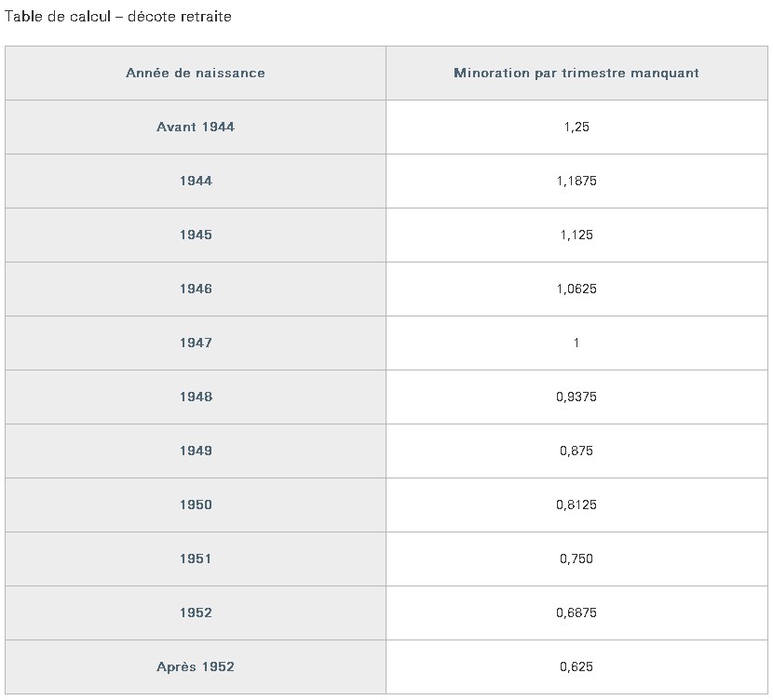
Task: Click the 0,9375 value cell
Action: pos(576,397)
